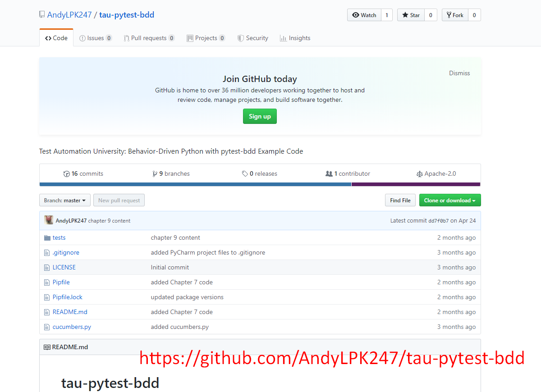Open latest commit hash dd7f0b7
Screen dimensions: 541x392
[x=438, y=221]
